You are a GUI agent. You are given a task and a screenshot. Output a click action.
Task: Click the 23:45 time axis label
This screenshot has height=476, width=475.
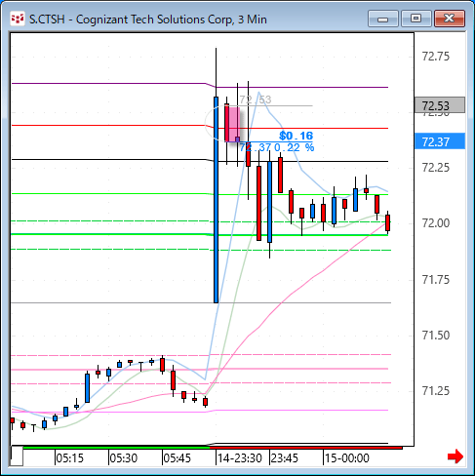(285, 458)
